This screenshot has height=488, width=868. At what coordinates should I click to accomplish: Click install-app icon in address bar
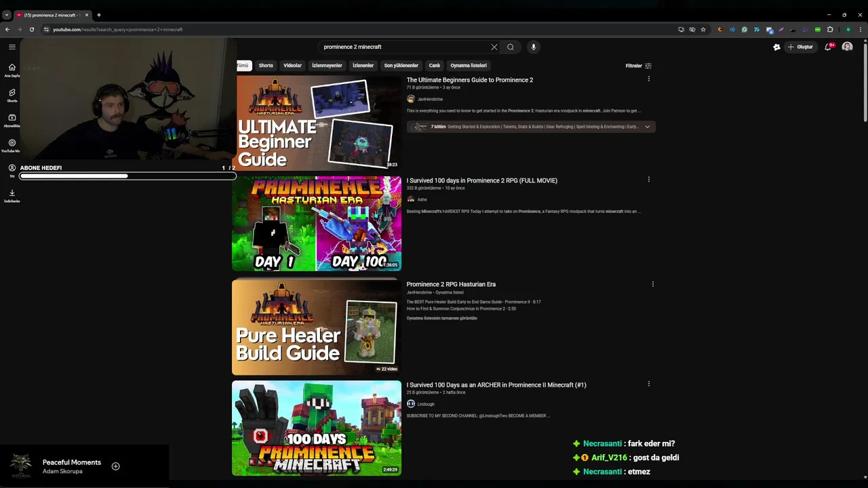[681, 29]
